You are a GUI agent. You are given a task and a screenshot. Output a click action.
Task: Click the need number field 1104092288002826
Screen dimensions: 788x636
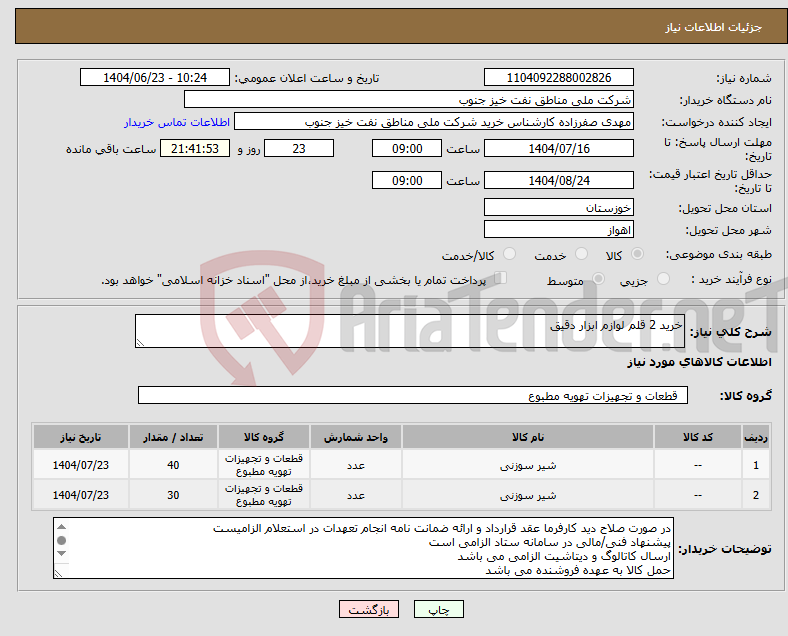tap(559, 78)
